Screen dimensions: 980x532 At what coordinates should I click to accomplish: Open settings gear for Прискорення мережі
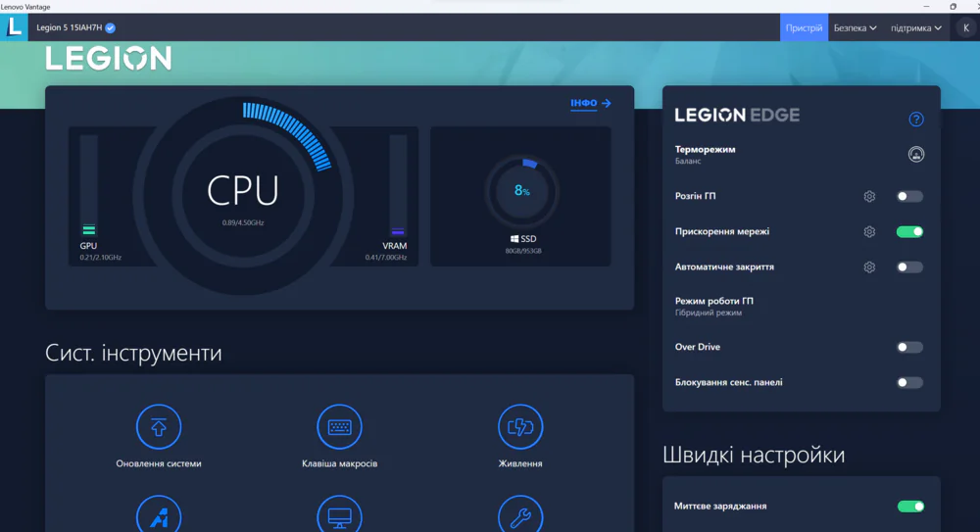click(x=869, y=232)
